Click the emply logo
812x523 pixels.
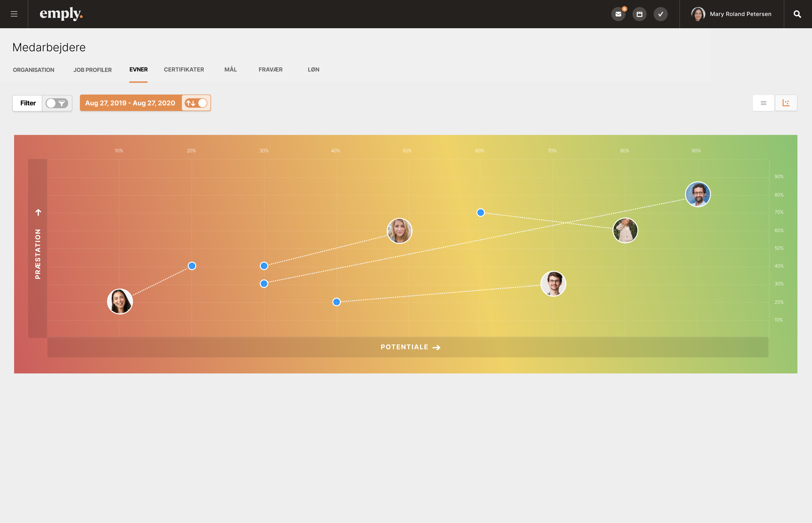point(61,14)
